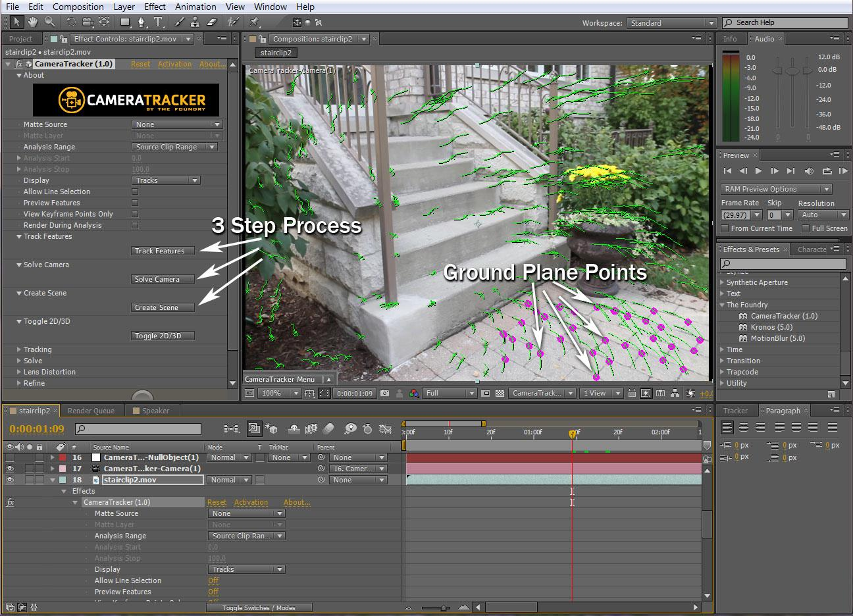The height and width of the screenshot is (616, 853).
Task: Toggle Draft 3D icon in timeline
Action: 271,428
